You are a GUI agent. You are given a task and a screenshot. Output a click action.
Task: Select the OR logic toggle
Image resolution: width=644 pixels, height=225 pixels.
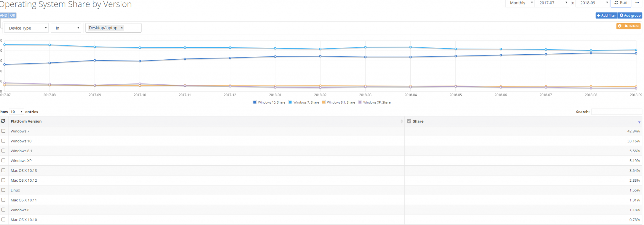pos(13,15)
